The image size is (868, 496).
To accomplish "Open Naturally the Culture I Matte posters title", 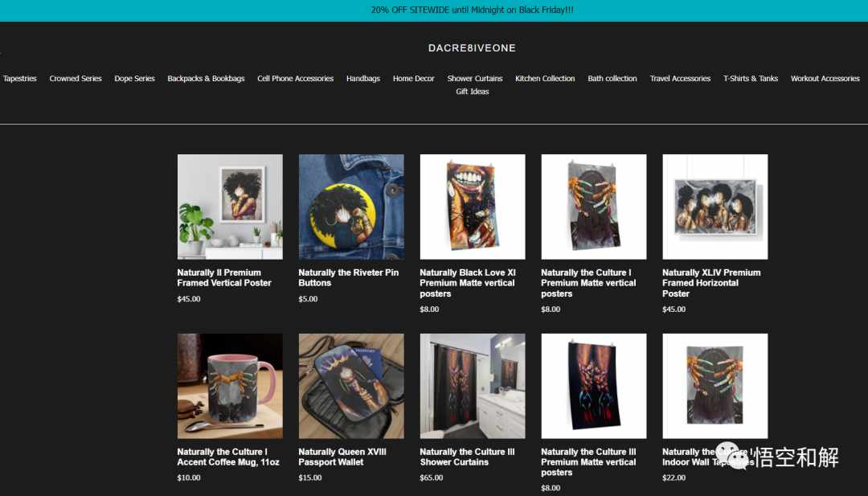I will point(588,283).
